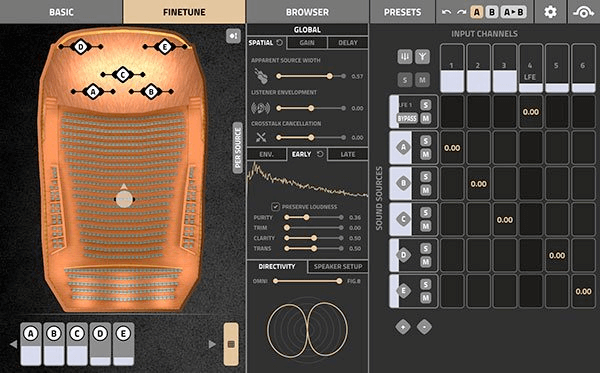Click the figure-8 directivity pattern display

(307, 330)
